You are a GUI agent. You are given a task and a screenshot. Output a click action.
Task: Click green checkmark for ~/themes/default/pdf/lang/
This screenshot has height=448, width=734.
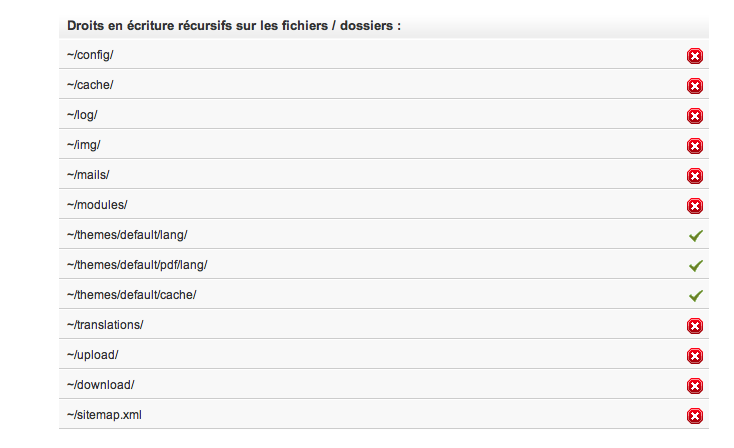coord(696,265)
